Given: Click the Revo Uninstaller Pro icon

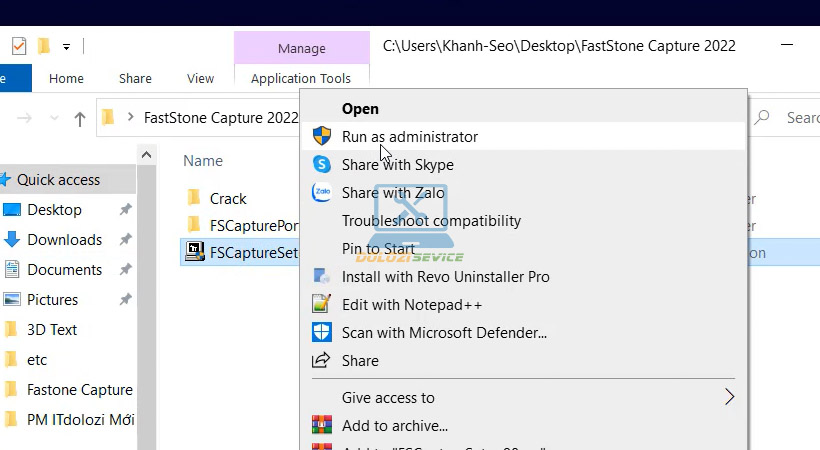Looking at the screenshot, I should [x=321, y=277].
